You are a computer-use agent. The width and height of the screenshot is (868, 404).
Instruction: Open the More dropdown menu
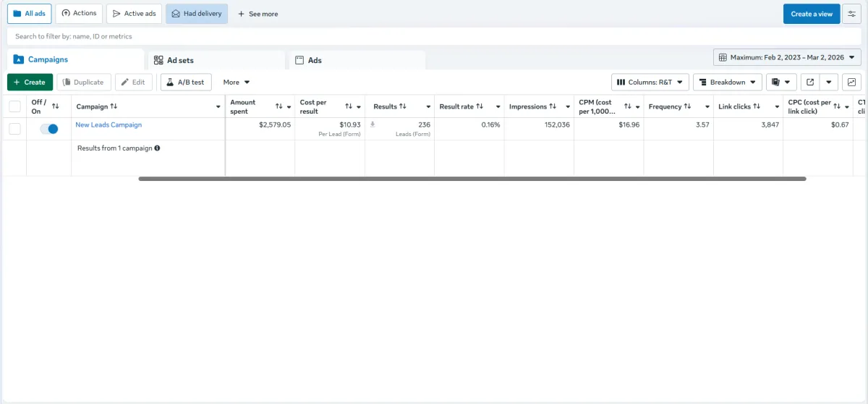click(x=237, y=83)
